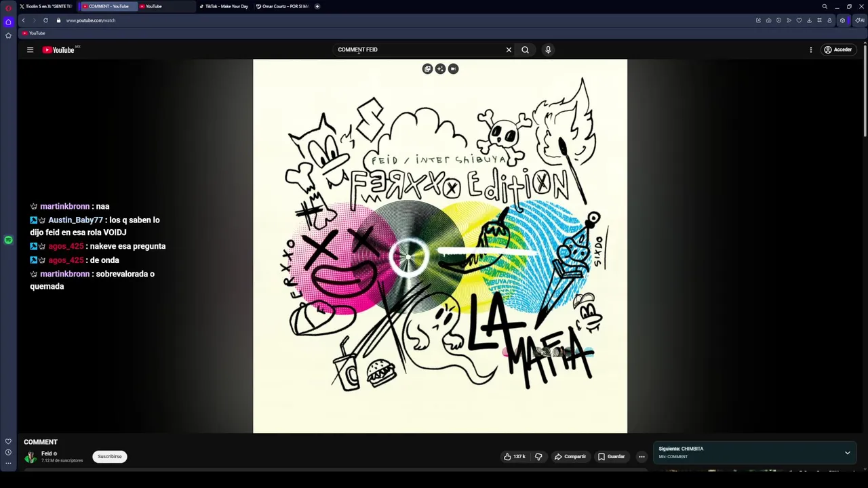This screenshot has height=488, width=868.
Task: Click the edit page icon in toolbar
Action: [x=758, y=20]
